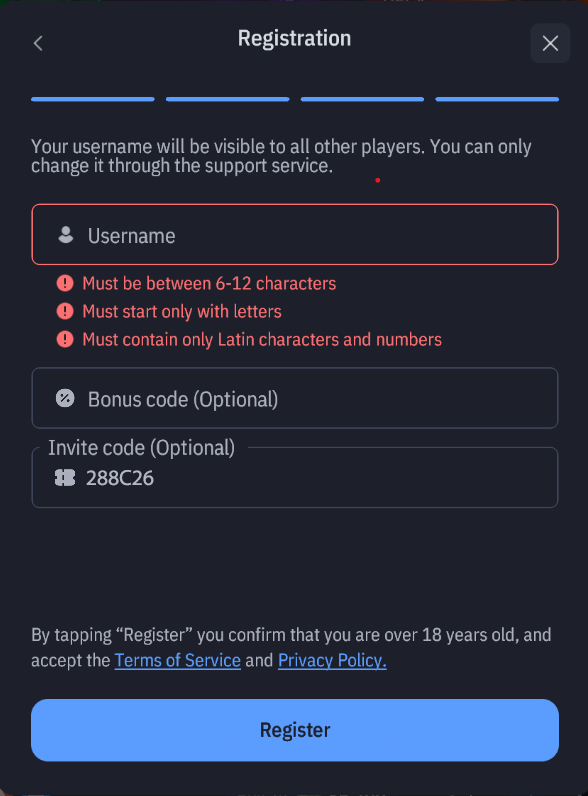Submit the form with the Register button

click(x=295, y=730)
